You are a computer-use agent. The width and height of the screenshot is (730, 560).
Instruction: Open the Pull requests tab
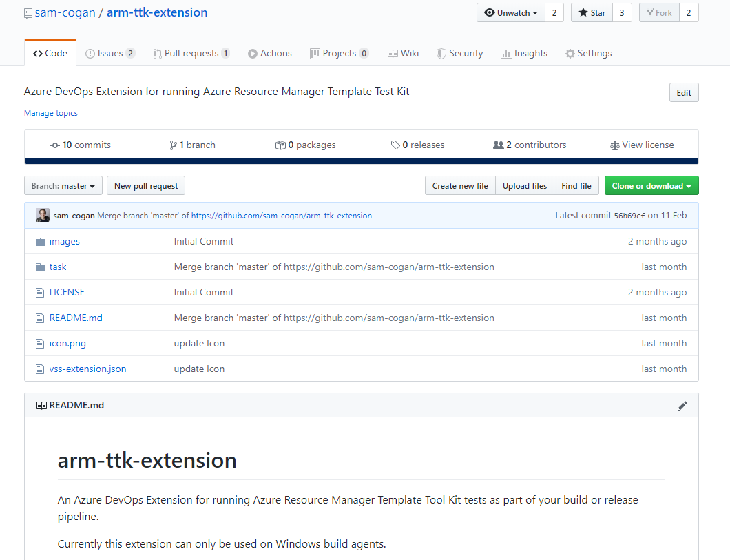coord(191,54)
